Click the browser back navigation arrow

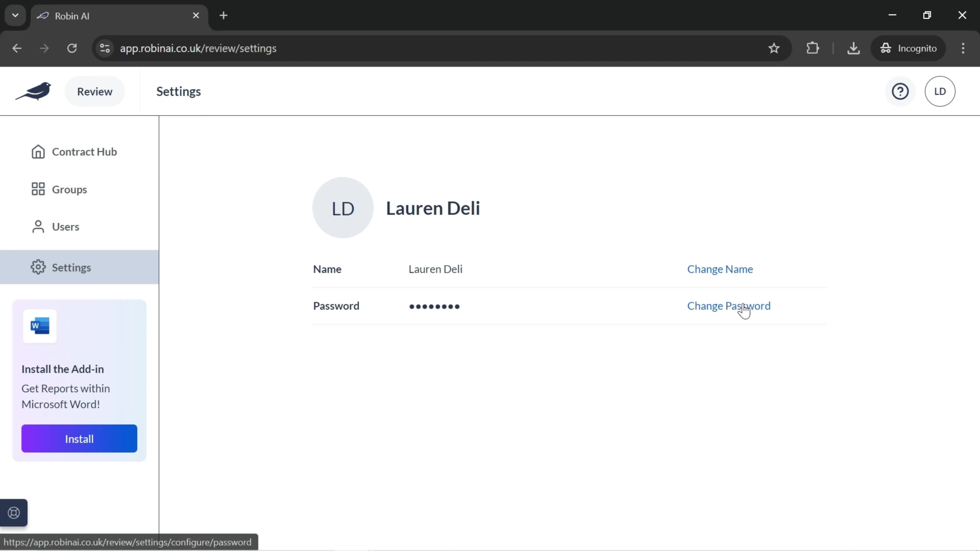coord(17,48)
